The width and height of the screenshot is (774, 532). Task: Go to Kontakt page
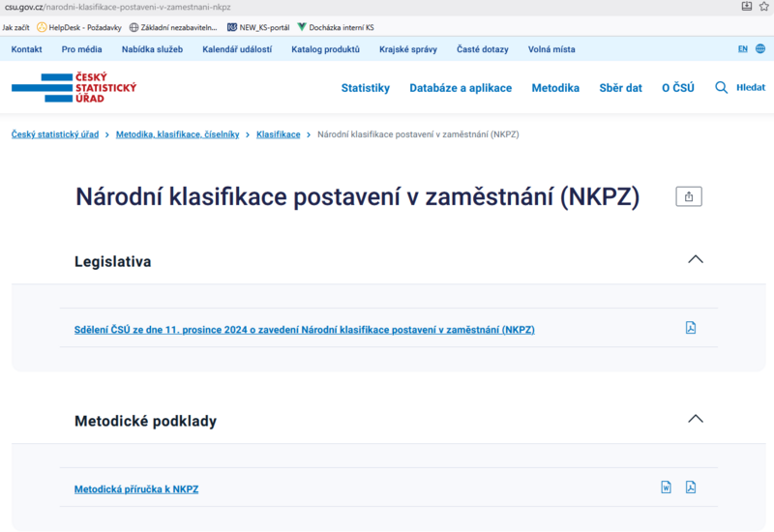tap(27, 49)
